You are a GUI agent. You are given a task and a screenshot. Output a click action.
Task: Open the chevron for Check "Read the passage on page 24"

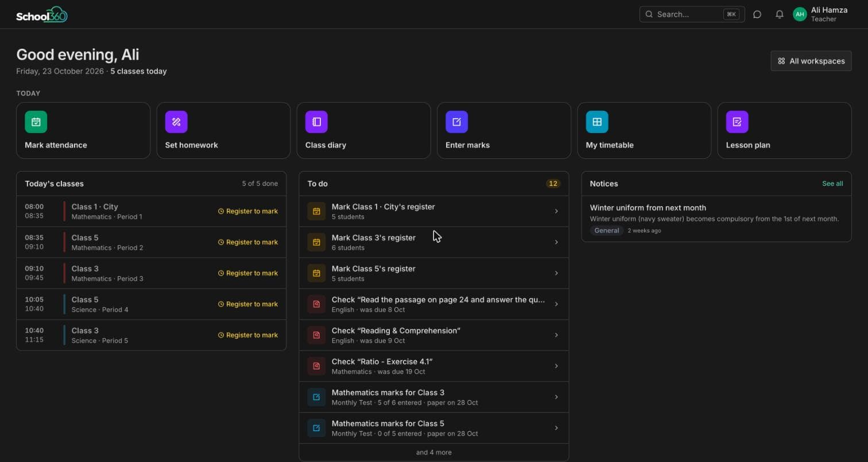pyautogui.click(x=556, y=304)
